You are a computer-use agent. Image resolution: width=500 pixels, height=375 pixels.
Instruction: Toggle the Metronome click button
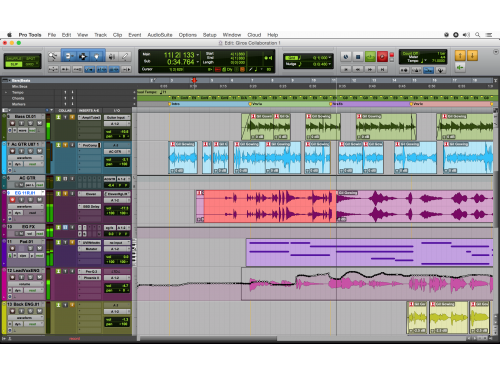(416, 70)
